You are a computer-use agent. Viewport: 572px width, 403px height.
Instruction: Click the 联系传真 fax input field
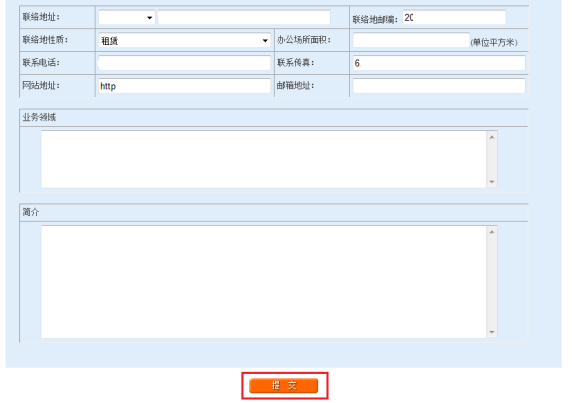click(x=439, y=63)
